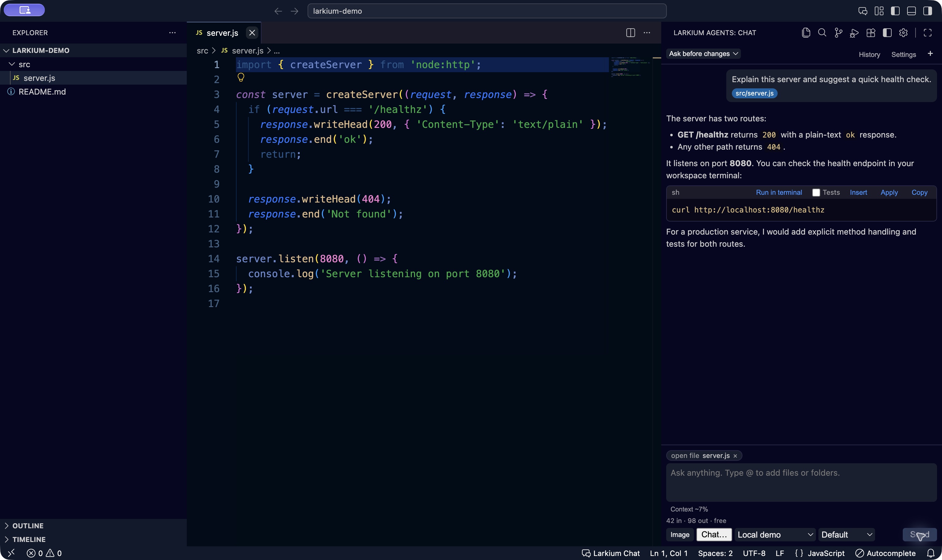Image resolution: width=942 pixels, height=560 pixels.
Task: Open Source Control branch icon in chat header
Action: pyautogui.click(x=838, y=33)
